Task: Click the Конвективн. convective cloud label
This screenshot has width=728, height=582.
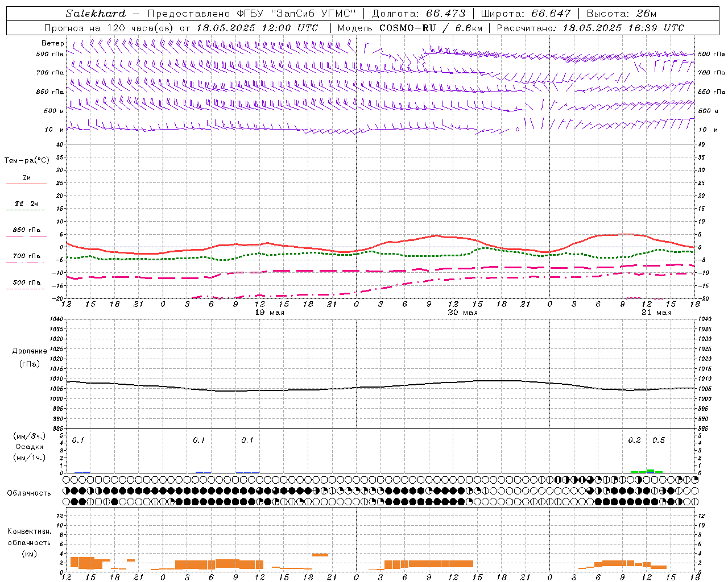Action: [29, 531]
